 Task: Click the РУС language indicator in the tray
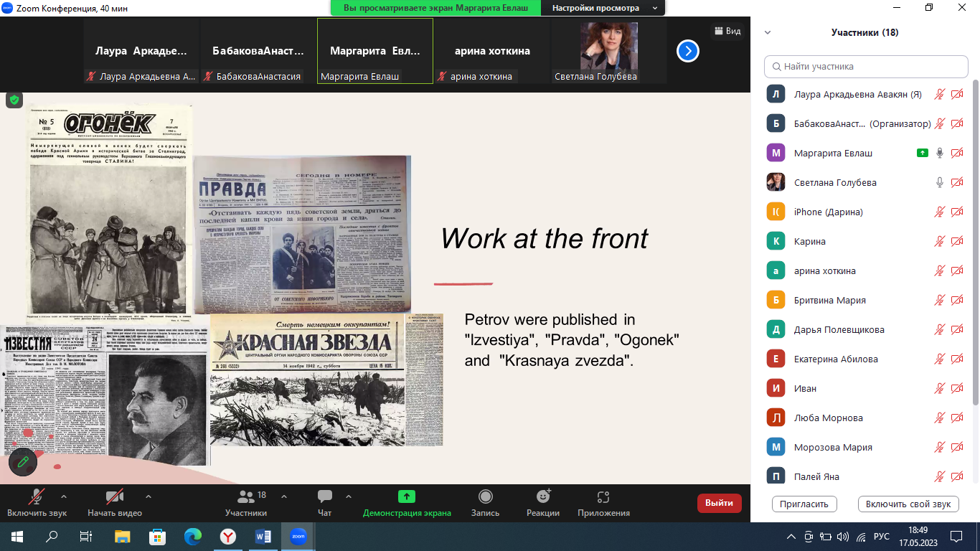[x=881, y=536]
